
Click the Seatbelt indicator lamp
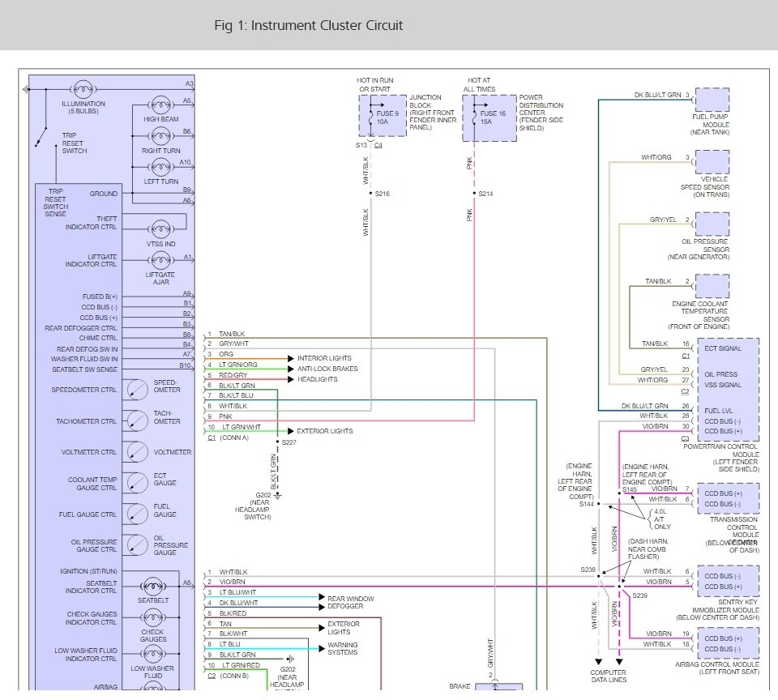[153, 586]
